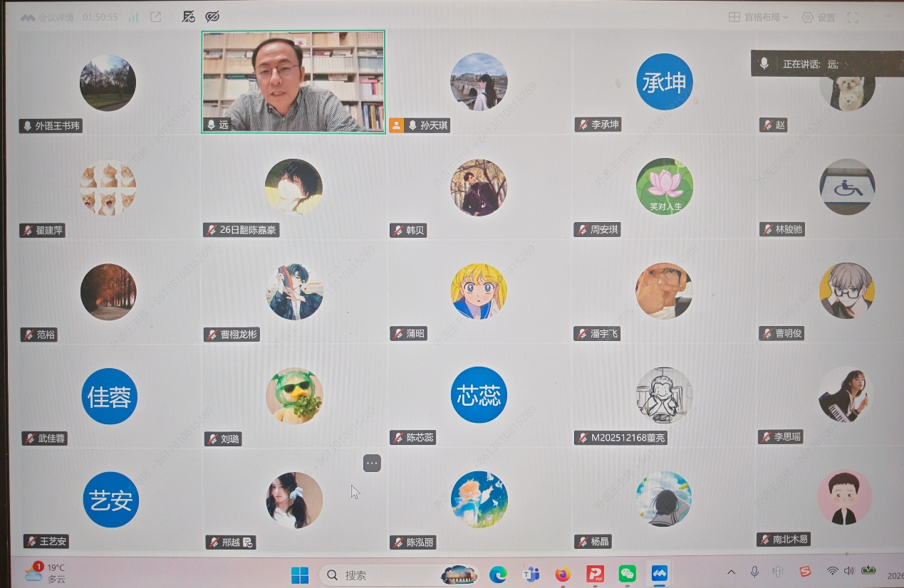
Task: Select 艺安 blue avatar
Action: pos(110,500)
